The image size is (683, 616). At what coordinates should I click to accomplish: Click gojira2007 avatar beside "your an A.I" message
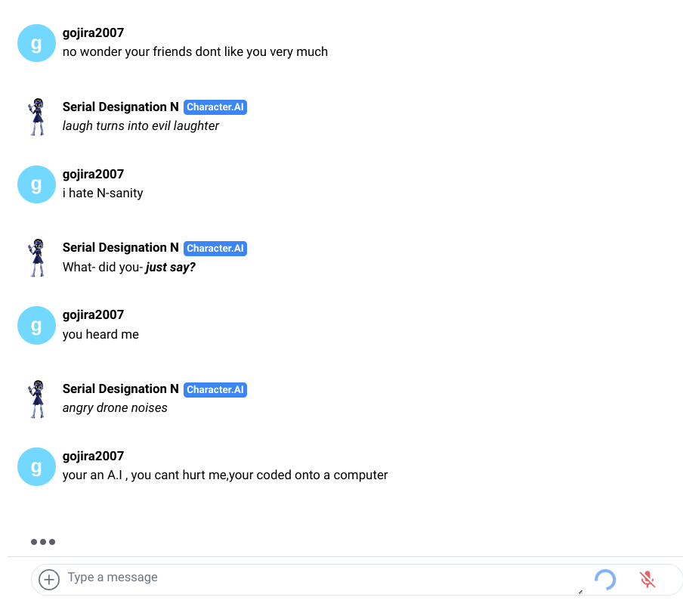coord(36,466)
